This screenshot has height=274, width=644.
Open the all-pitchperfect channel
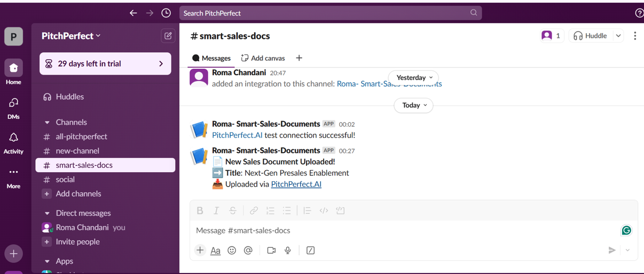coord(105,136)
